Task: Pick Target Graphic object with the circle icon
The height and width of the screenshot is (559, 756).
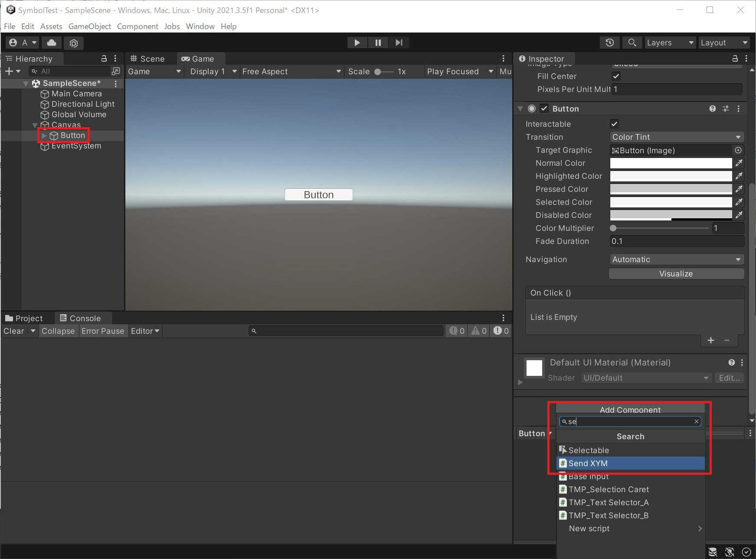Action: (x=738, y=150)
